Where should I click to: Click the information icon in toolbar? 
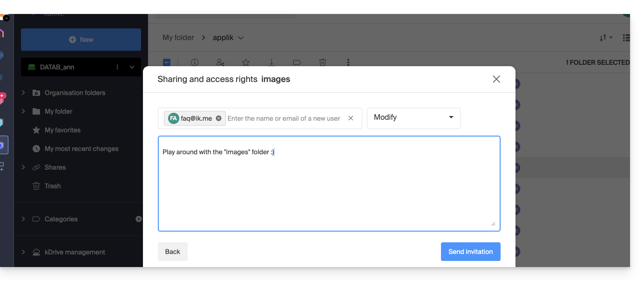coord(195,62)
